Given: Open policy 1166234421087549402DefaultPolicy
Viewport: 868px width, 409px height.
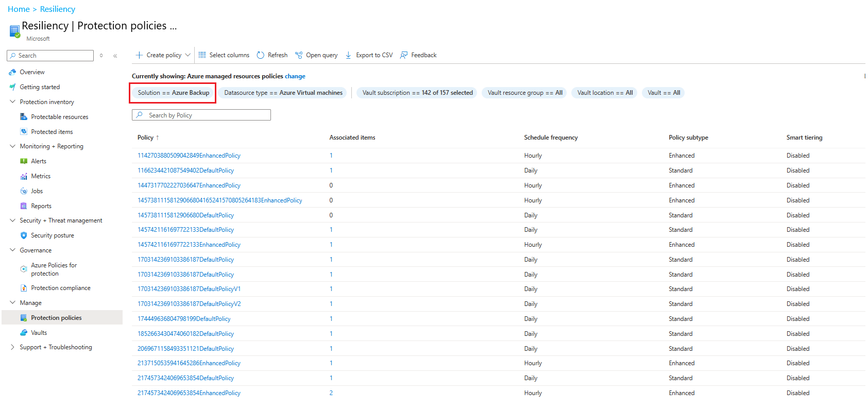Looking at the screenshot, I should (185, 171).
